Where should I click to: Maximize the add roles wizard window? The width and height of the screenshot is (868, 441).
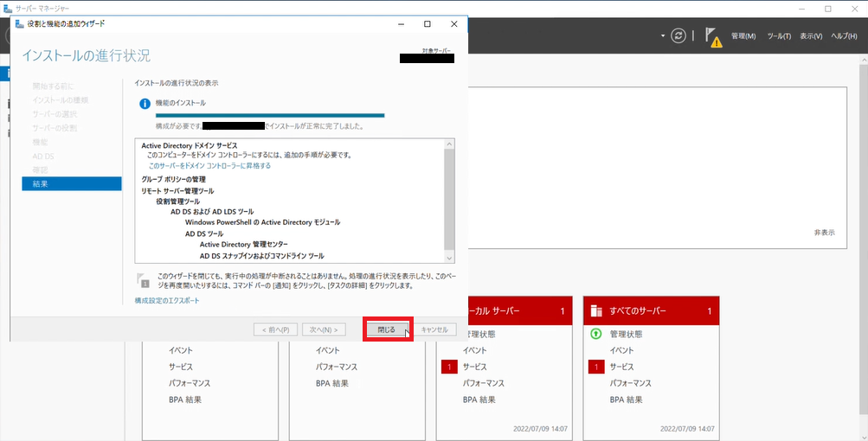(x=428, y=24)
